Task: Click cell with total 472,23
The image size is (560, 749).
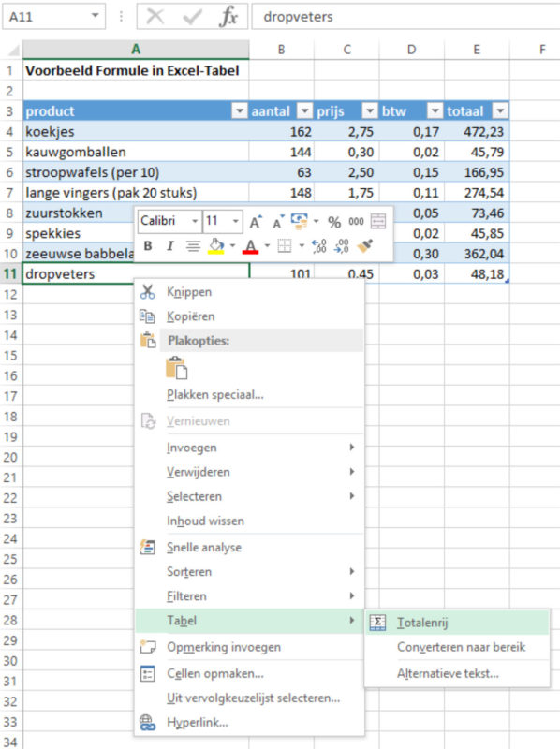Action: 477,132
